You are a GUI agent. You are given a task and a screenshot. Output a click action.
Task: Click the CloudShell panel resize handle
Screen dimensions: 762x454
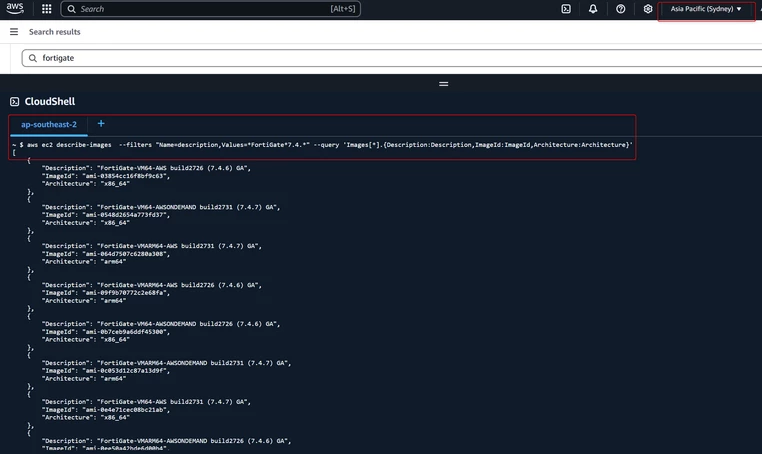click(443, 84)
